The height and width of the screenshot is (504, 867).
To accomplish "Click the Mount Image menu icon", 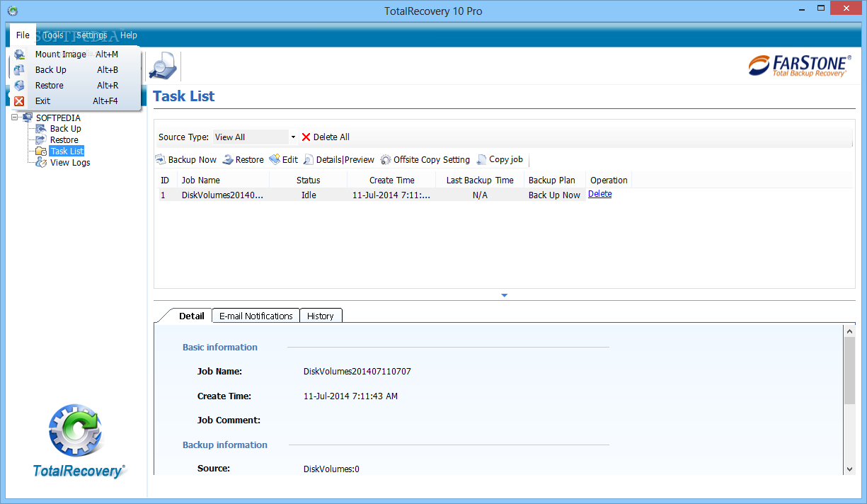I will [19, 55].
